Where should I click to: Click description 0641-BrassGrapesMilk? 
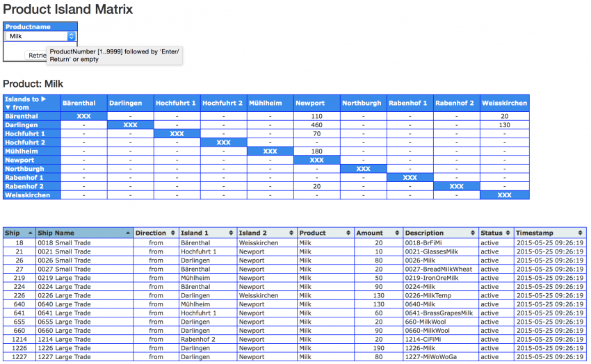[x=439, y=313]
